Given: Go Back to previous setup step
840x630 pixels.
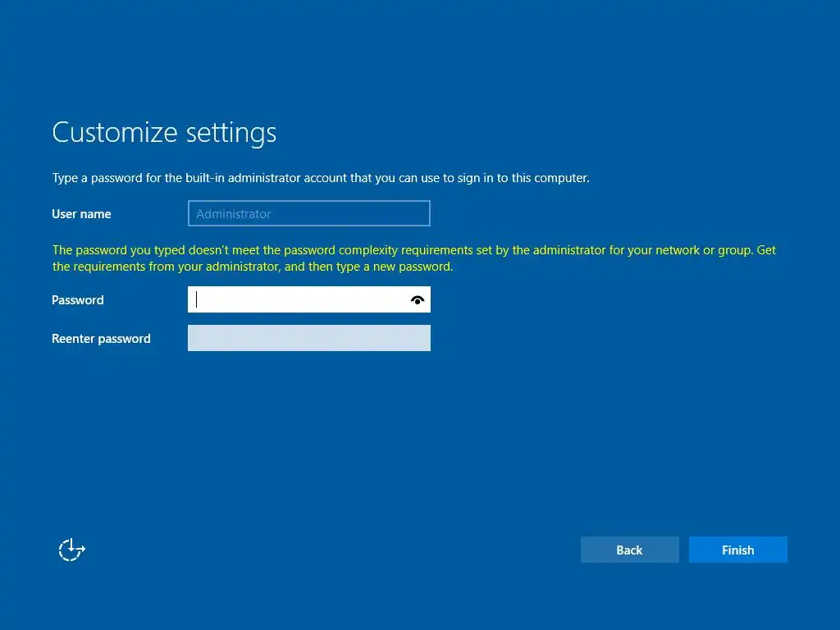Looking at the screenshot, I should click(x=629, y=550).
